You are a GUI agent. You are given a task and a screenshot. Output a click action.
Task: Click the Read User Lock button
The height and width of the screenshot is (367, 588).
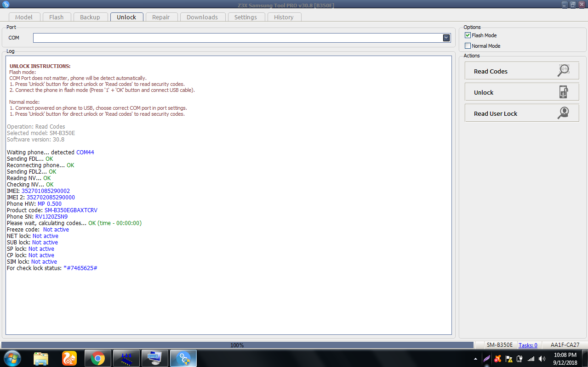pyautogui.click(x=522, y=113)
